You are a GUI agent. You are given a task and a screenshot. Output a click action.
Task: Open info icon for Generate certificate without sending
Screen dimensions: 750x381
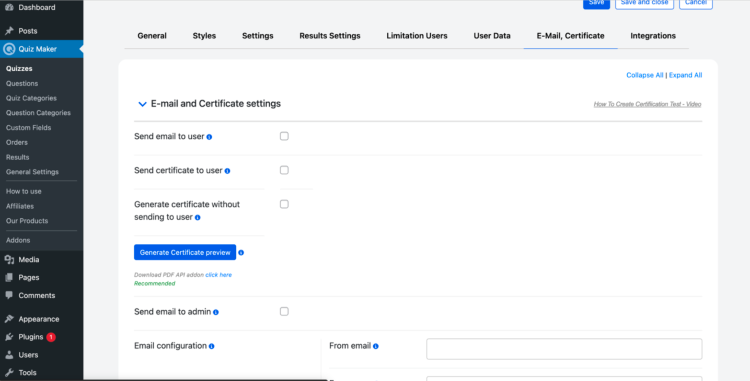click(x=198, y=218)
